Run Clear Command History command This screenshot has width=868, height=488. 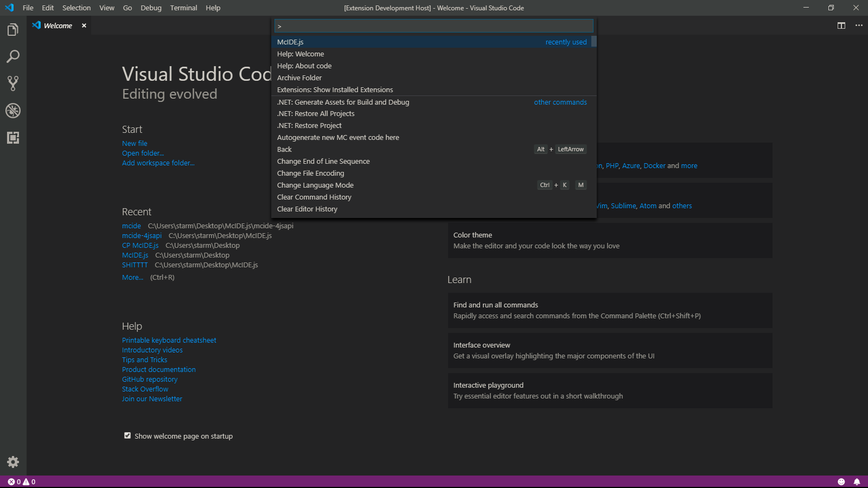432,197
